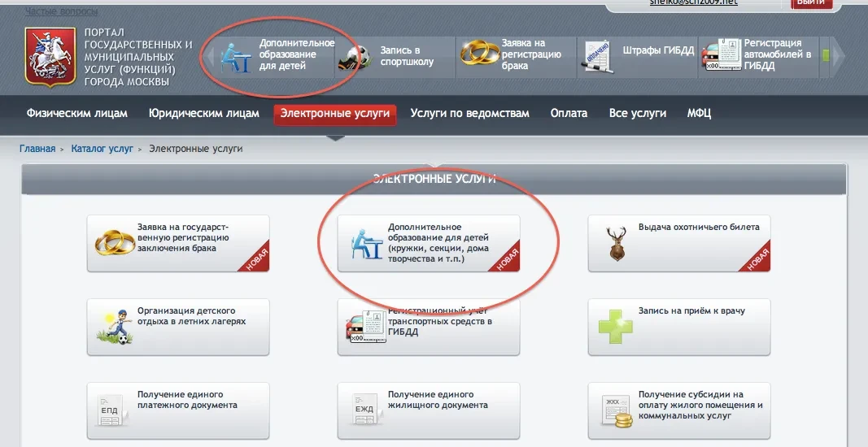
Task: Select the Услуги по ведомствам tab
Action: [470, 114]
